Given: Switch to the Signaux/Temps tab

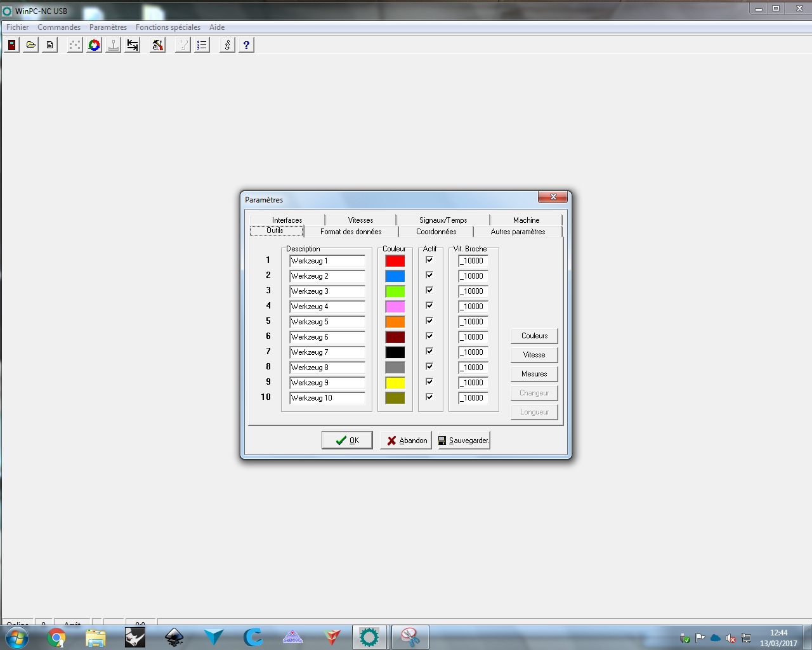Looking at the screenshot, I should click(443, 220).
